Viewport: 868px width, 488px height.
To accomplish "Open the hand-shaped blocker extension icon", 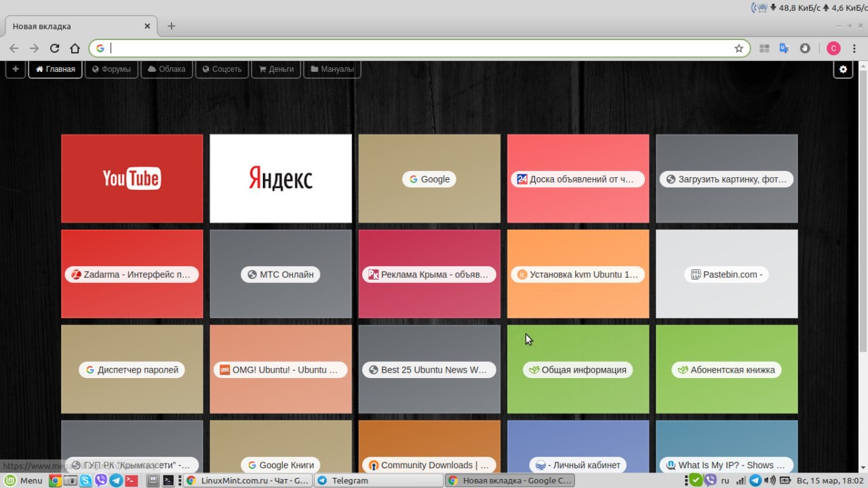I will pos(805,48).
